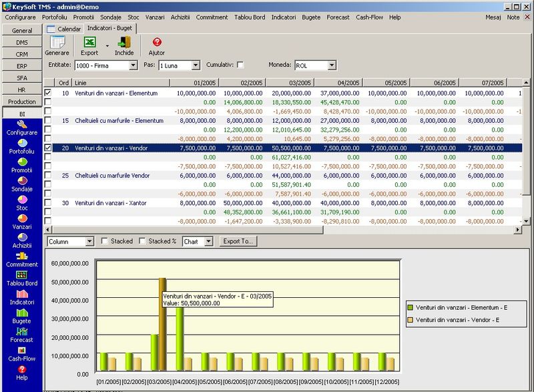Enable the Stacked % chart checkbox

coord(142,241)
